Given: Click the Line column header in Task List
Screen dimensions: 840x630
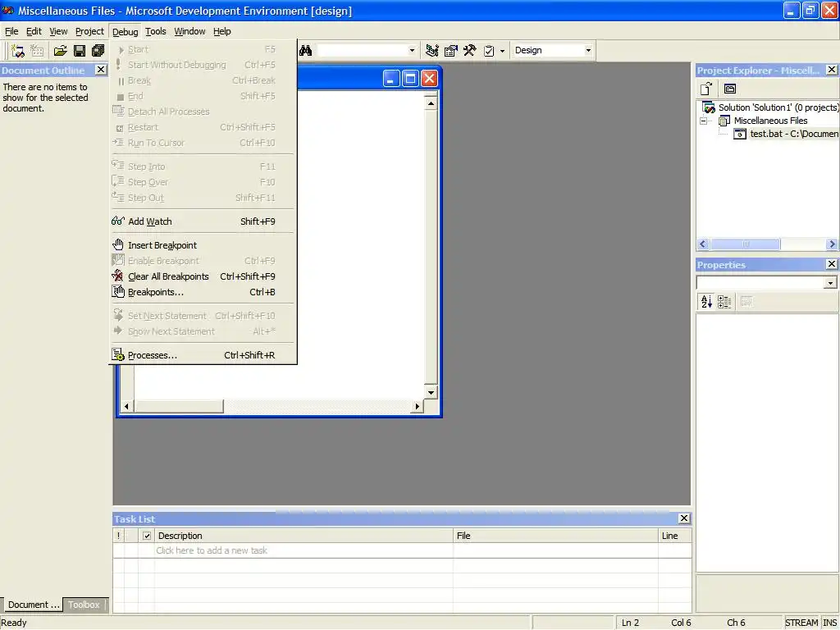Looking at the screenshot, I should [x=674, y=535].
